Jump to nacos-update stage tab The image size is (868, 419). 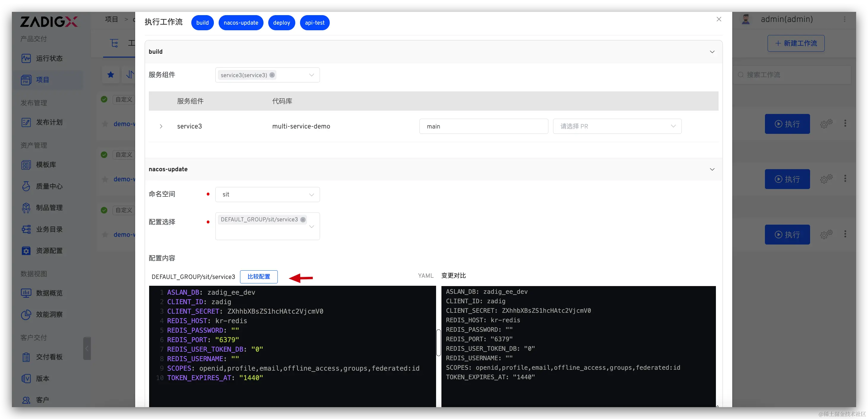[241, 23]
